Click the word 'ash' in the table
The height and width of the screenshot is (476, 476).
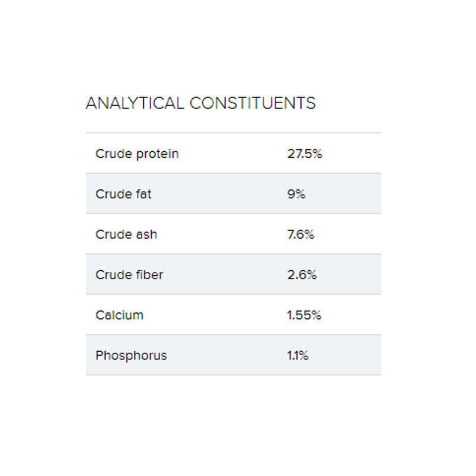(146, 234)
